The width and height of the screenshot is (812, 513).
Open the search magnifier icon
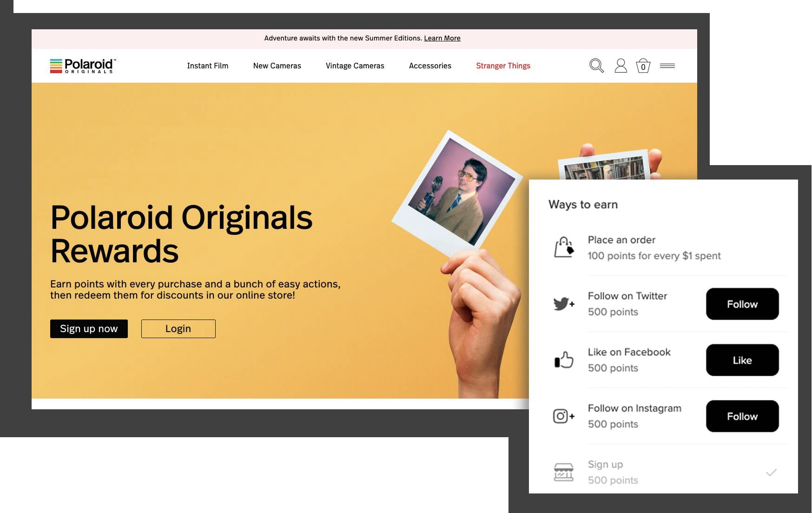[596, 66]
